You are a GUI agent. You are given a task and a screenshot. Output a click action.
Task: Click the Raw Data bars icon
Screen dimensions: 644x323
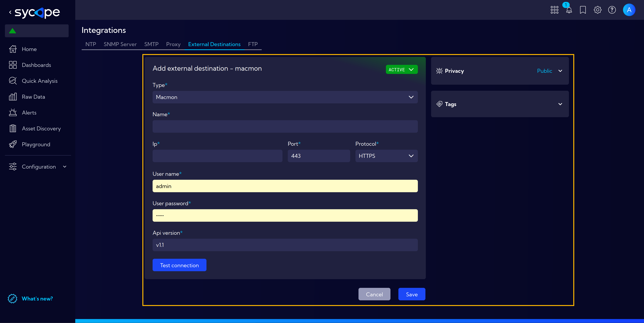click(x=13, y=97)
